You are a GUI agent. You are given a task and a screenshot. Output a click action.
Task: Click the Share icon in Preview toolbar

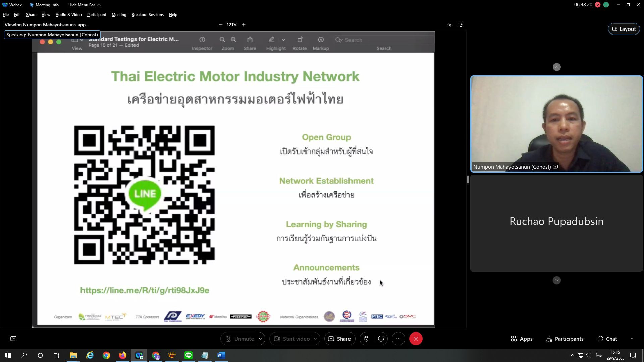click(250, 40)
